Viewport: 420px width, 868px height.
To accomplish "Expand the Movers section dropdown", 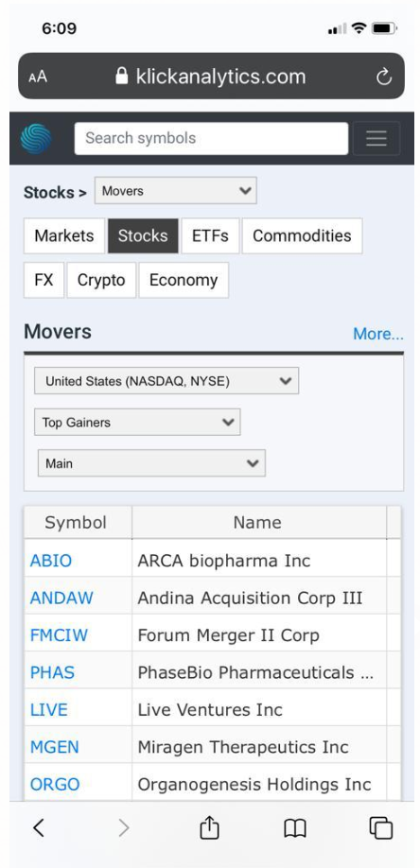I will click(x=176, y=191).
